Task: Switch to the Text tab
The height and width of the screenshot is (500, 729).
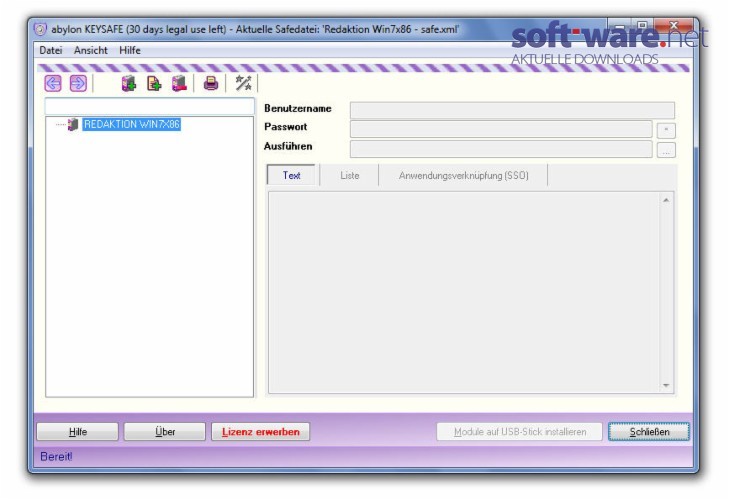Action: [292, 175]
